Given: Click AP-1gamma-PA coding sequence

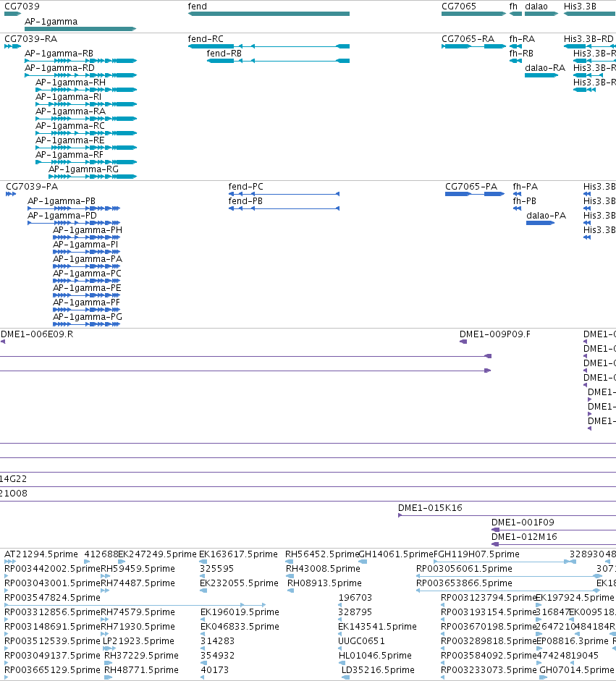Looking at the screenshot, I should pyautogui.click(x=86, y=266).
